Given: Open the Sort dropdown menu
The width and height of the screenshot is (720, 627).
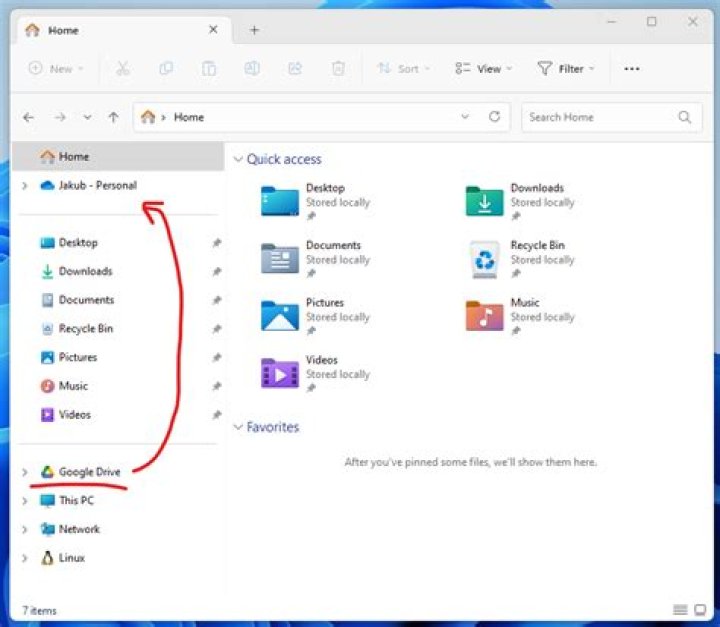Looking at the screenshot, I should (x=404, y=69).
